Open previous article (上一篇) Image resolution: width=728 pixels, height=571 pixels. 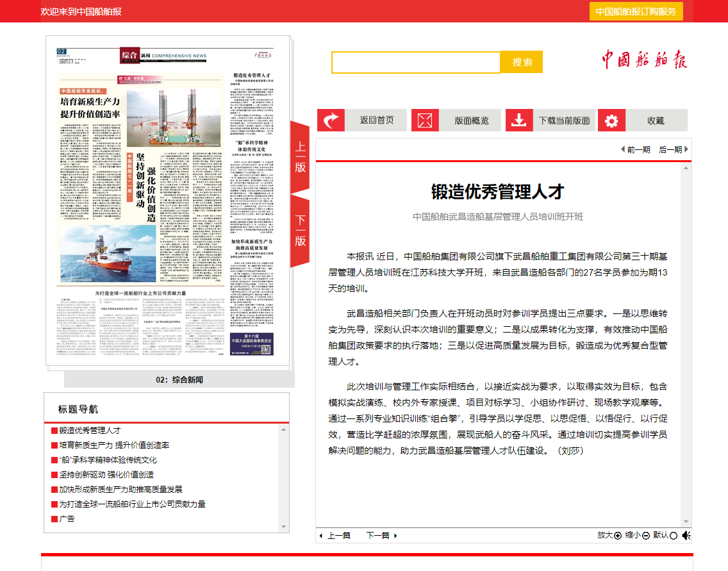(x=335, y=535)
